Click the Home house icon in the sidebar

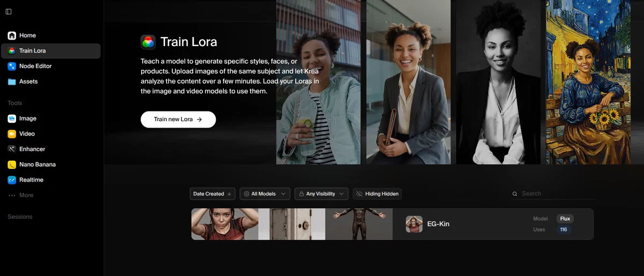click(x=12, y=35)
